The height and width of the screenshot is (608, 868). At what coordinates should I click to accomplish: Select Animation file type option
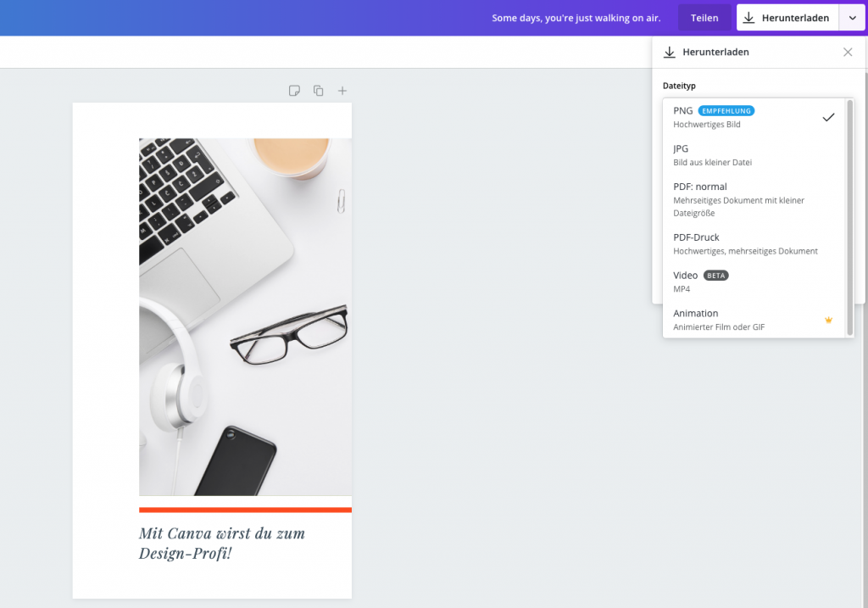coord(755,320)
